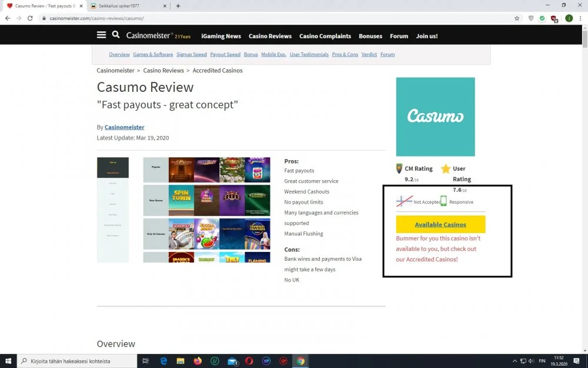This screenshot has height=368, width=588.
Task: Open iGaming News menu item
Action: click(x=221, y=36)
